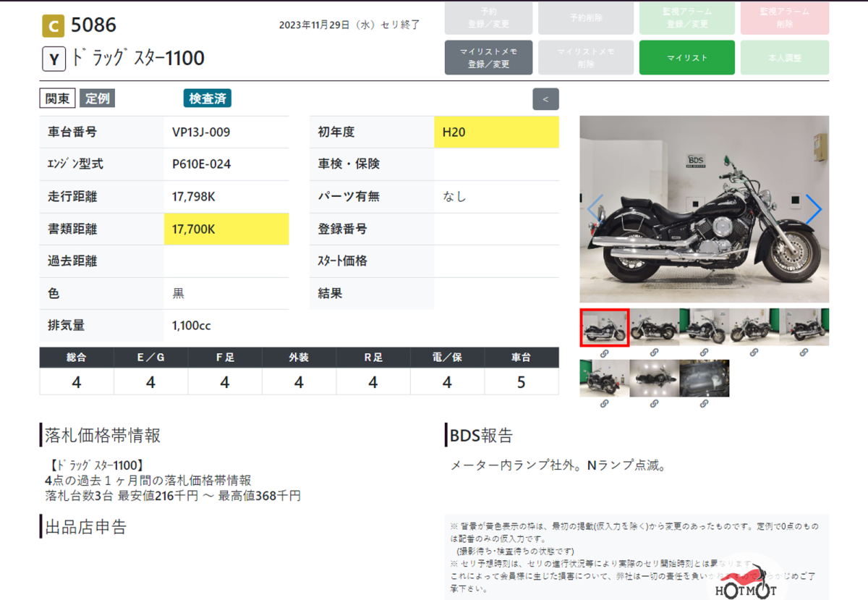The image size is (868, 600).
Task: Click the dark マイリストメモ 登録/変更 button
Action: tap(488, 58)
